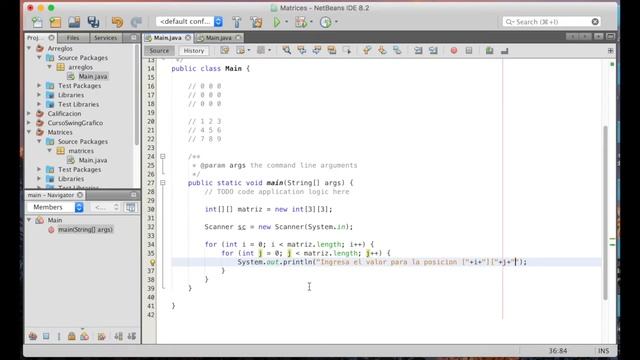Click the Build Project hammer icon
Image resolution: width=640 pixels, height=360 pixels.
coord(237,22)
